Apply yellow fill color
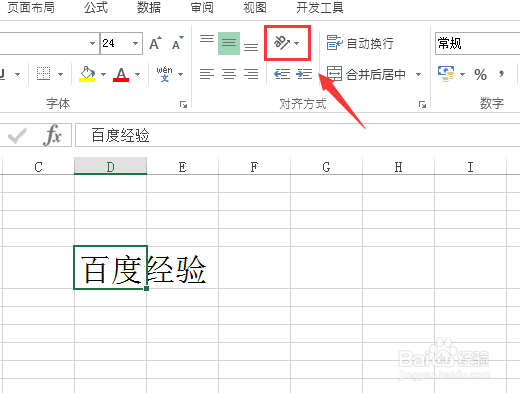 pyautogui.click(x=87, y=74)
